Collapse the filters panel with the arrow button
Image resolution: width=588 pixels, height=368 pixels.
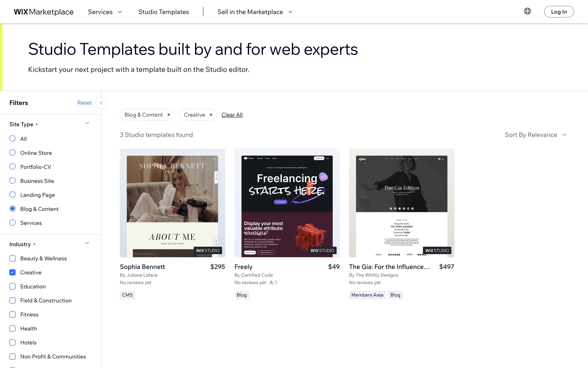101,103
